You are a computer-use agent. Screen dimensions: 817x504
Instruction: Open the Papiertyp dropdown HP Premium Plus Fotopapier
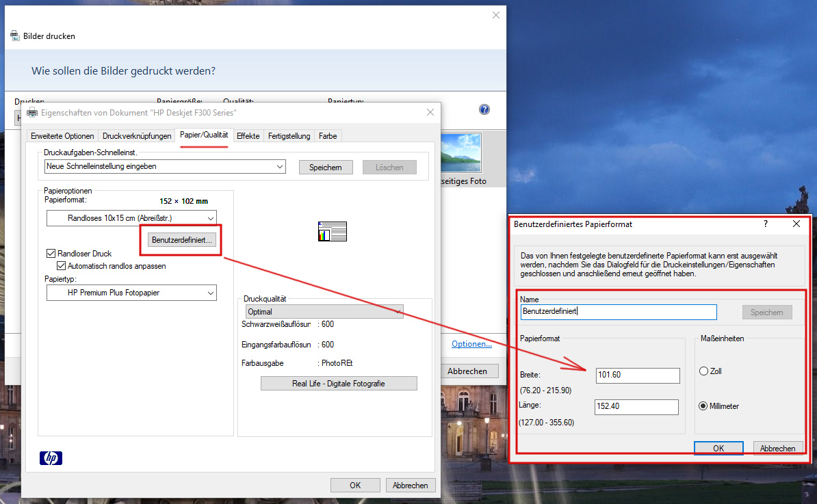(131, 293)
